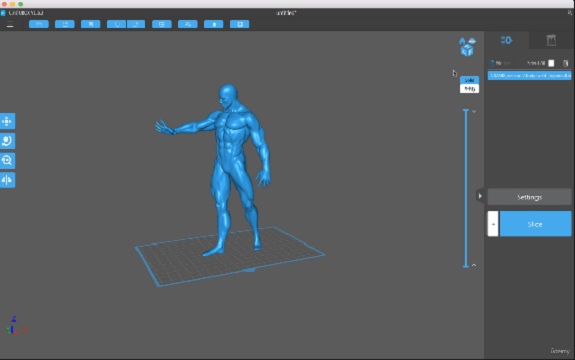Select the Mirror tool on left sidebar
This screenshot has height=360, width=575.
pos(7,180)
